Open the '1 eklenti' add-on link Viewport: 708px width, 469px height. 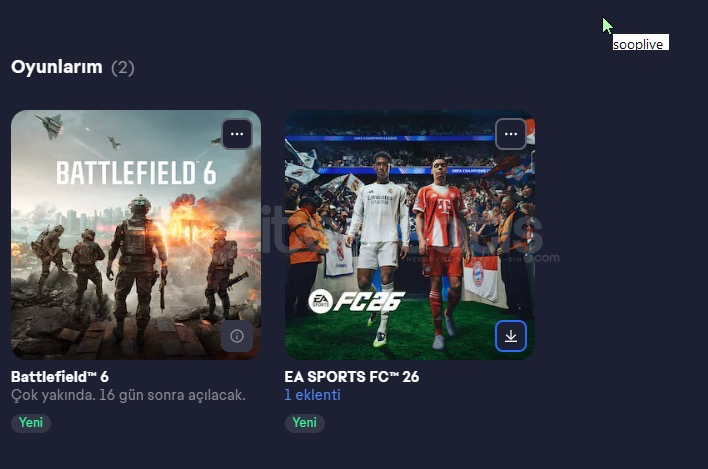pos(312,395)
